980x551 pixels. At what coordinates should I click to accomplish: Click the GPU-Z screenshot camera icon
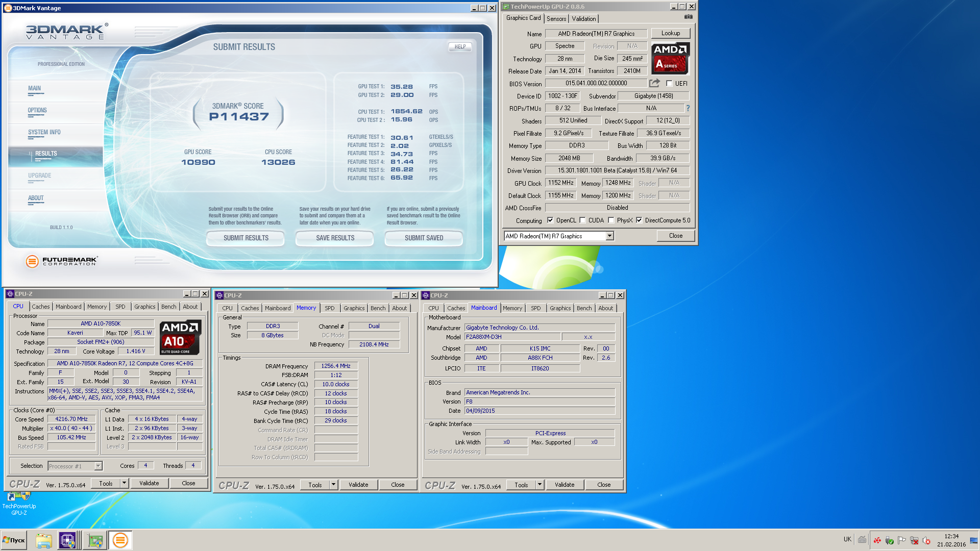coord(689,17)
